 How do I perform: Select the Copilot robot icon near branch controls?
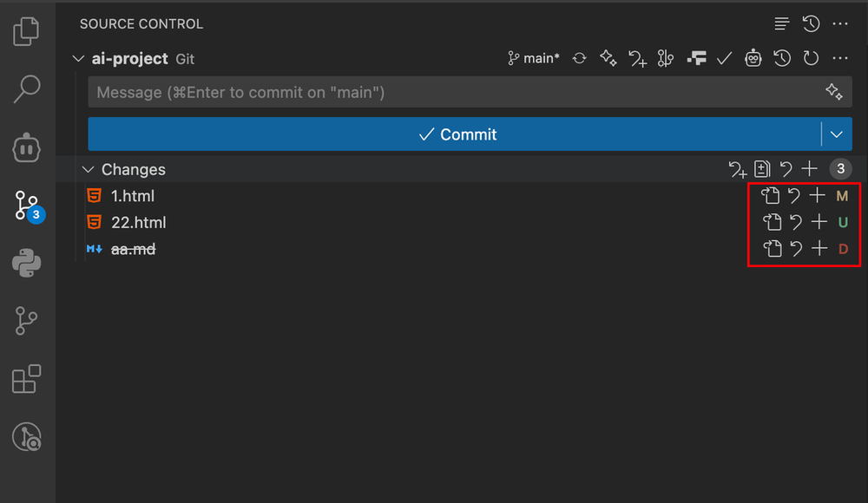point(753,58)
